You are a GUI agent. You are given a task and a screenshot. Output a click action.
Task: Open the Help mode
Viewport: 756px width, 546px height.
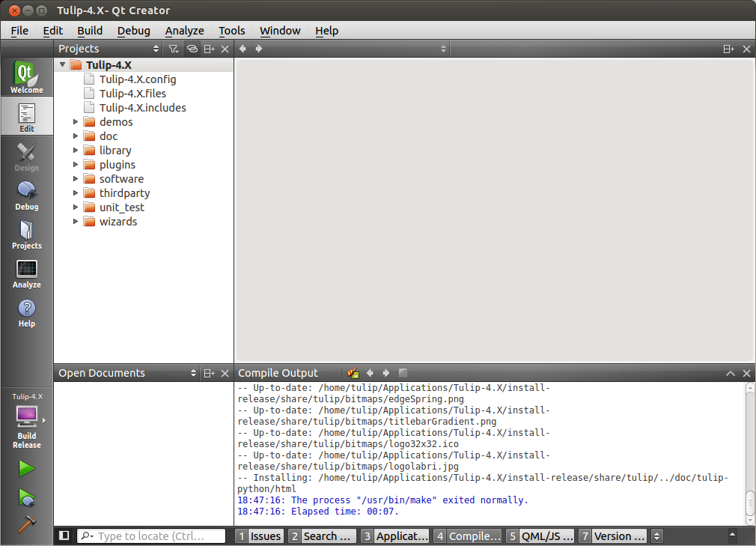27,312
